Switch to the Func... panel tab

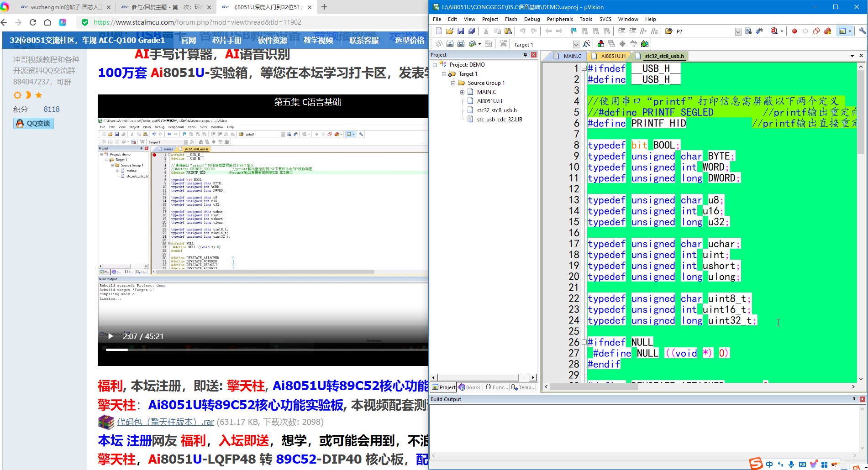(x=497, y=387)
